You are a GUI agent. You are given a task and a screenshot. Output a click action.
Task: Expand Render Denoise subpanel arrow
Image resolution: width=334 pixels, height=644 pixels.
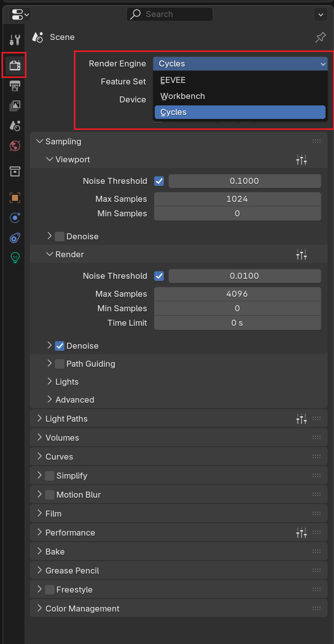point(49,346)
